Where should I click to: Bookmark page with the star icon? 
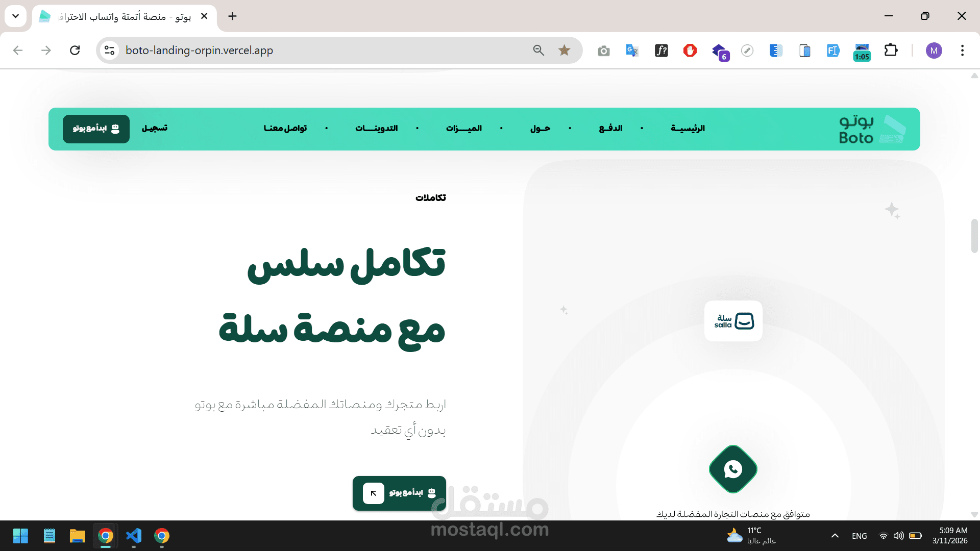pos(564,50)
